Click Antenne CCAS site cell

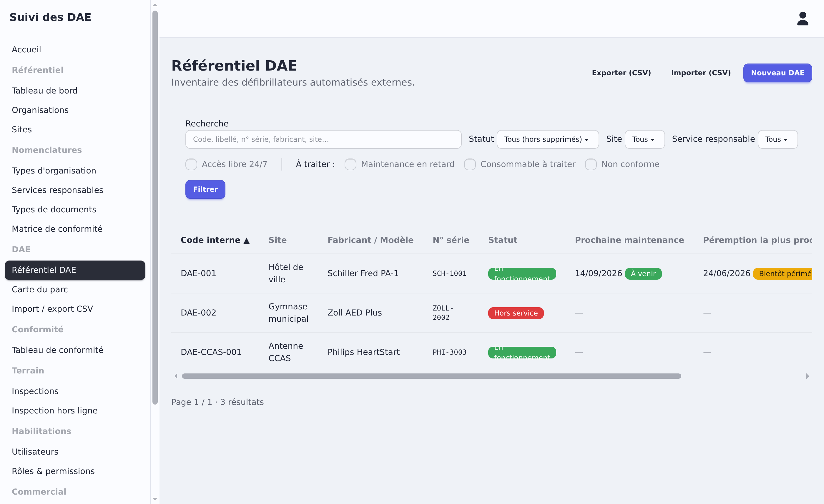click(x=286, y=352)
